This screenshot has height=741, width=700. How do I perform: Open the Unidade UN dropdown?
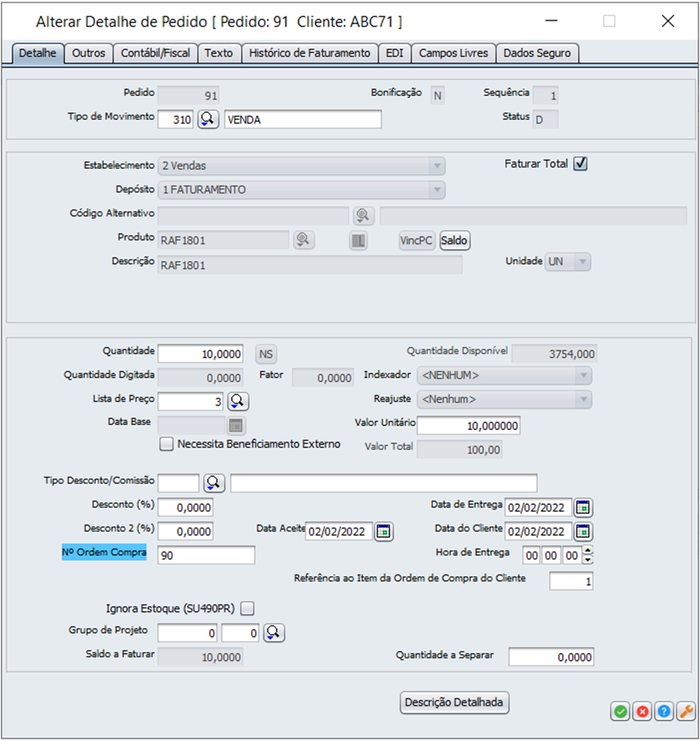pyautogui.click(x=583, y=262)
